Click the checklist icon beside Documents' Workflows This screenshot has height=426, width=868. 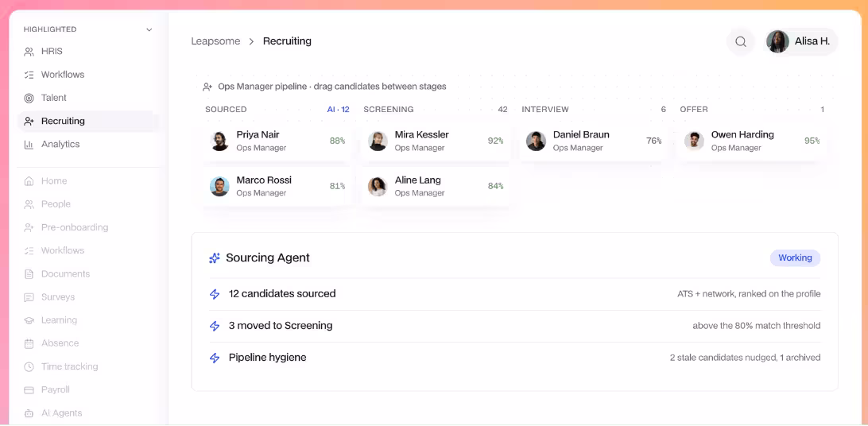point(29,250)
